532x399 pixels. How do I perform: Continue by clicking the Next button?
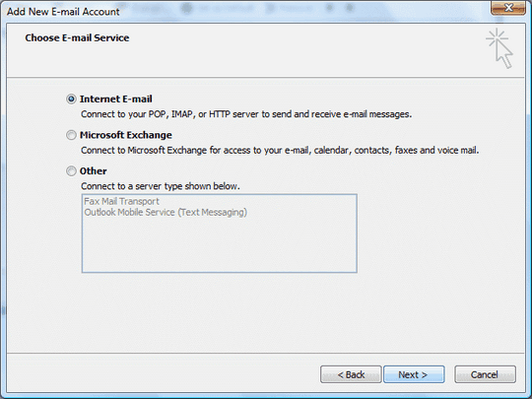(x=414, y=374)
